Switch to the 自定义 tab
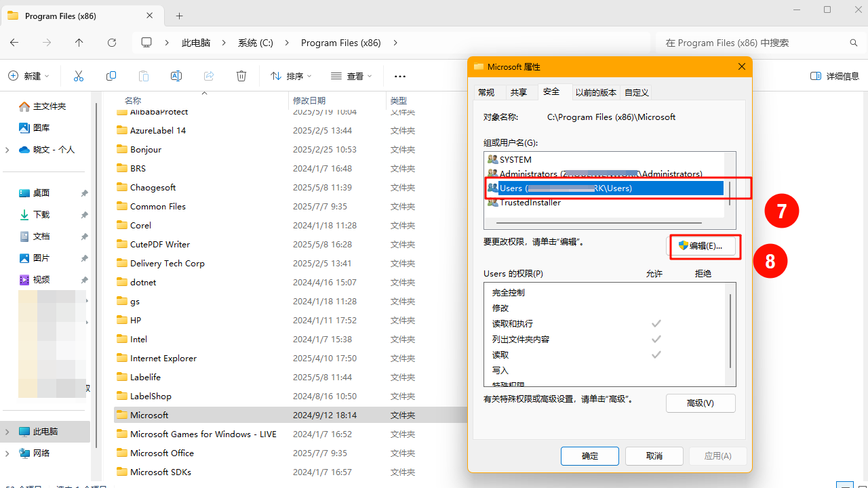This screenshot has width=868, height=488. click(637, 92)
